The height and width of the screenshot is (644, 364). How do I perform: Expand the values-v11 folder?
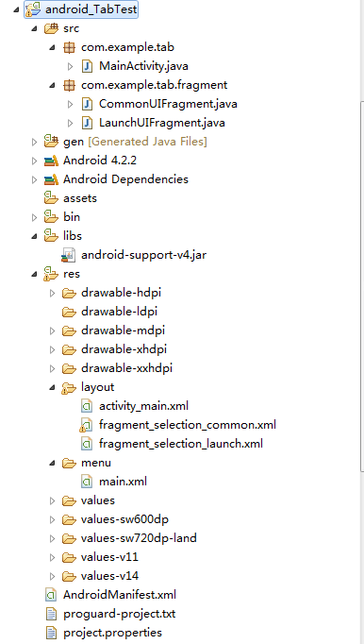(52, 557)
